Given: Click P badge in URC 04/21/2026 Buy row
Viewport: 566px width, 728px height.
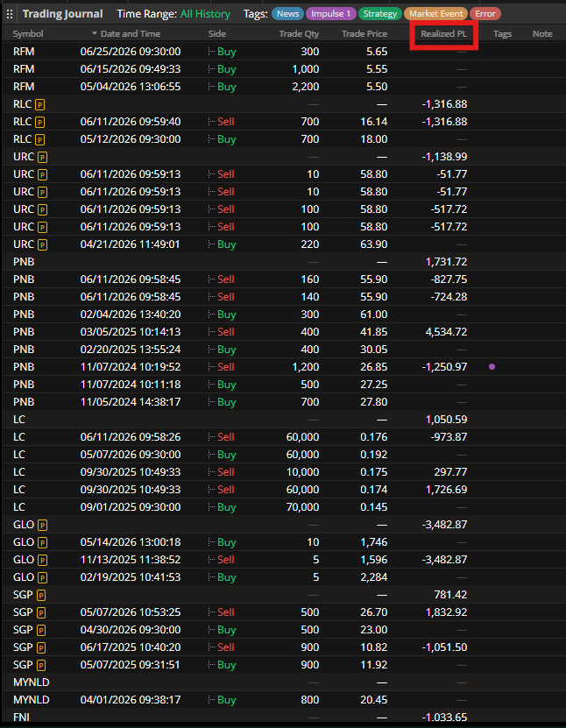Looking at the screenshot, I should (42, 244).
